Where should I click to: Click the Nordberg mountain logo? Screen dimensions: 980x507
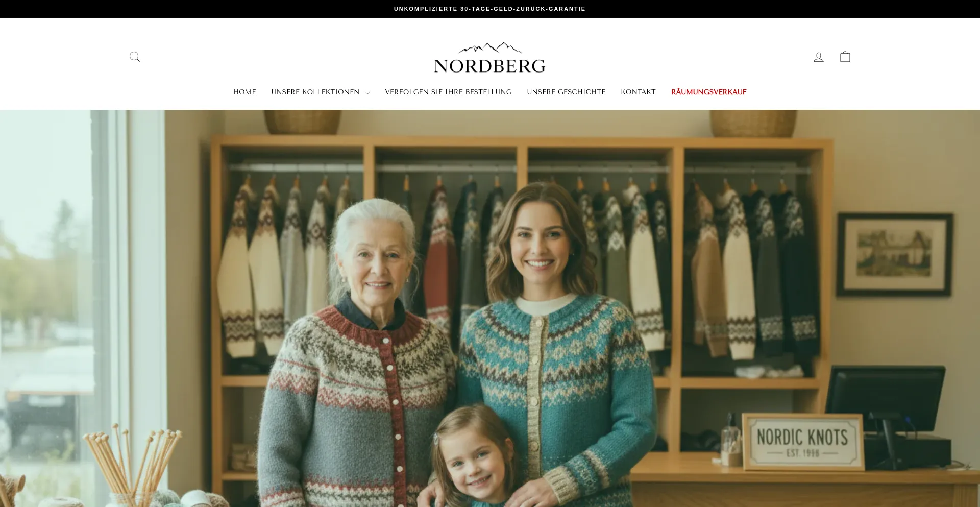click(x=490, y=57)
